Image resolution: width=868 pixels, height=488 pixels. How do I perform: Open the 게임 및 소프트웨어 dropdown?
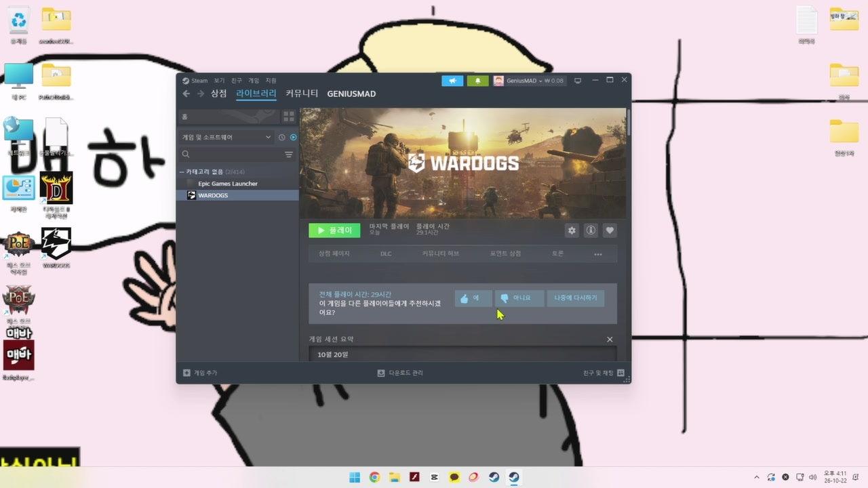coord(226,137)
